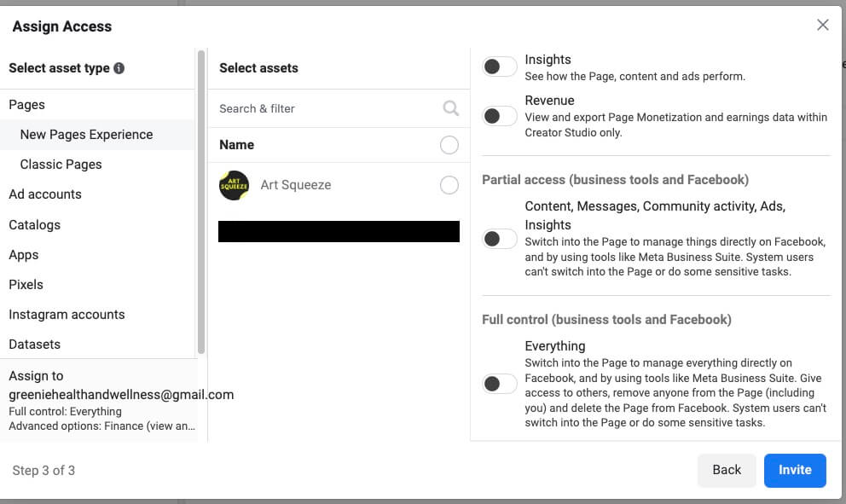Choose Ad accounts asset type
Screen dimensions: 846x504
click(97, 194)
